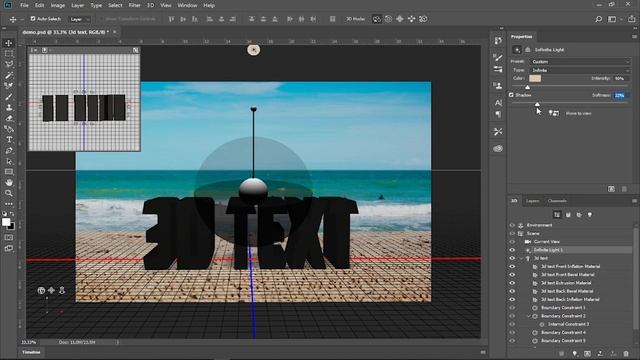Image resolution: width=640 pixels, height=360 pixels.
Task: Toggle the Auto-Select checkbox
Action: point(33,19)
